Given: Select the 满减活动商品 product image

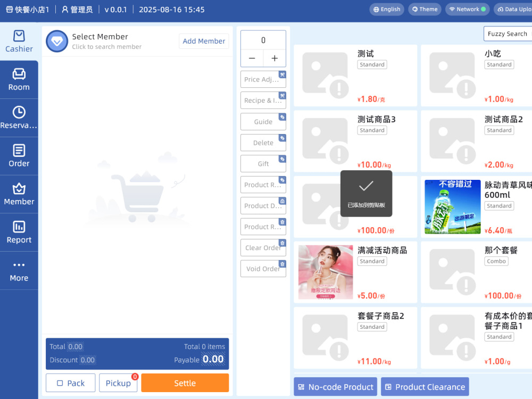Looking at the screenshot, I should click(x=326, y=272).
